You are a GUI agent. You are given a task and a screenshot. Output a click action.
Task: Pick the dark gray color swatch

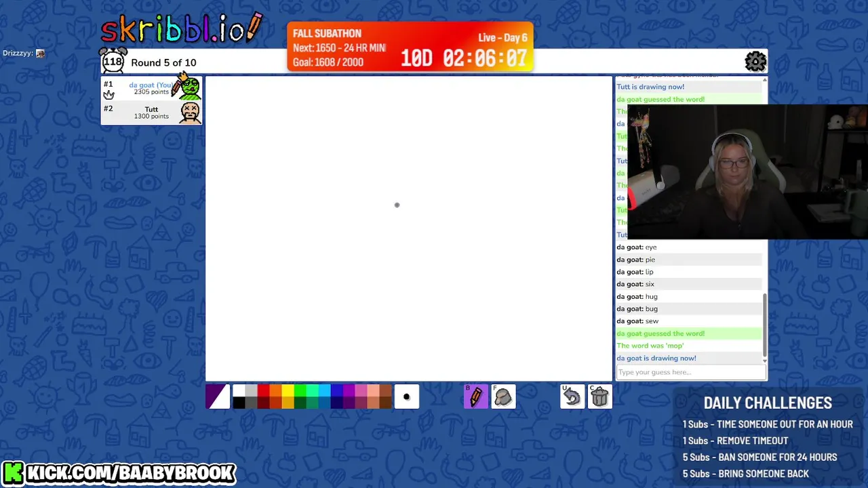(251, 403)
